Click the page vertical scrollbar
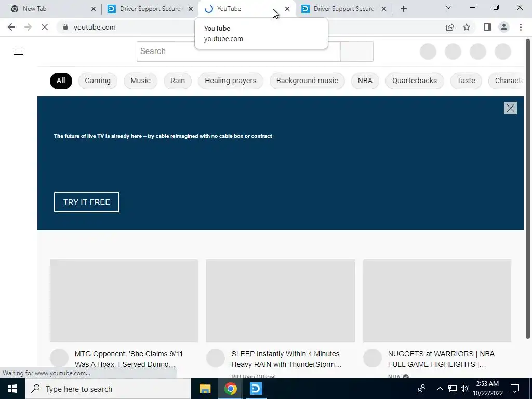The image size is (532, 399). pos(528,189)
